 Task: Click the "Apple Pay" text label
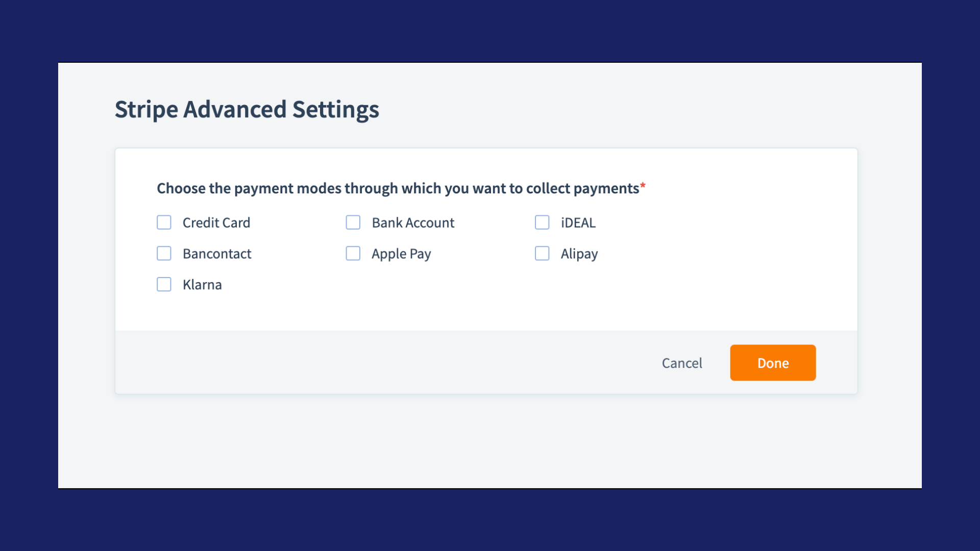click(x=401, y=254)
